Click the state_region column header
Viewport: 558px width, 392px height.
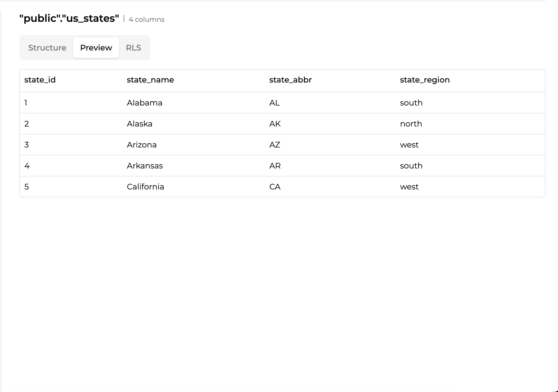(424, 80)
